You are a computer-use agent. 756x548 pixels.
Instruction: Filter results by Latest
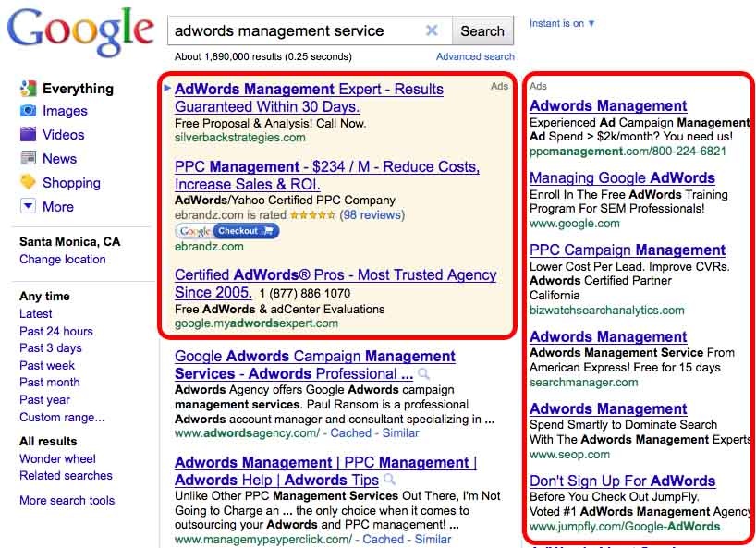[x=36, y=314]
